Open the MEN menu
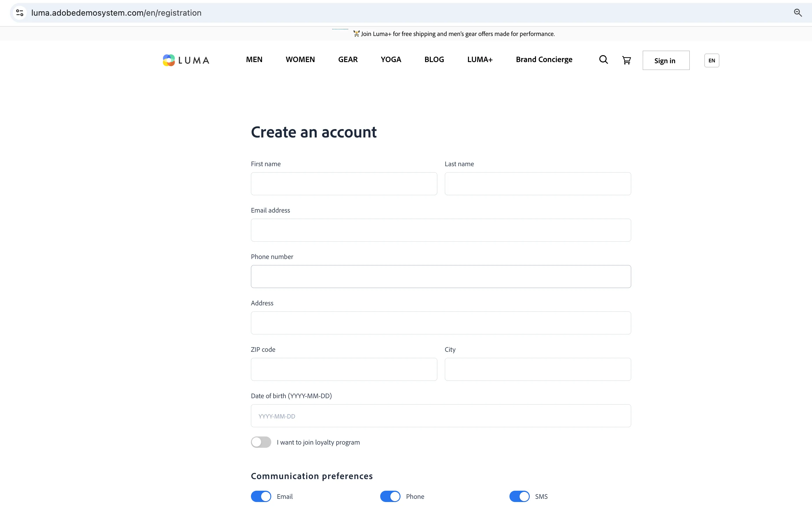This screenshot has height=511, width=812. (254, 59)
